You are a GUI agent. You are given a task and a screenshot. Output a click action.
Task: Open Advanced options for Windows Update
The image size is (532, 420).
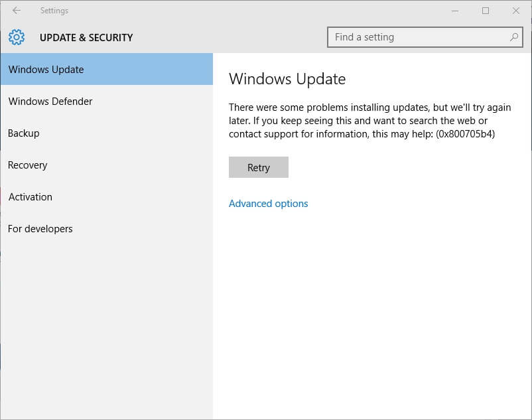pos(268,203)
